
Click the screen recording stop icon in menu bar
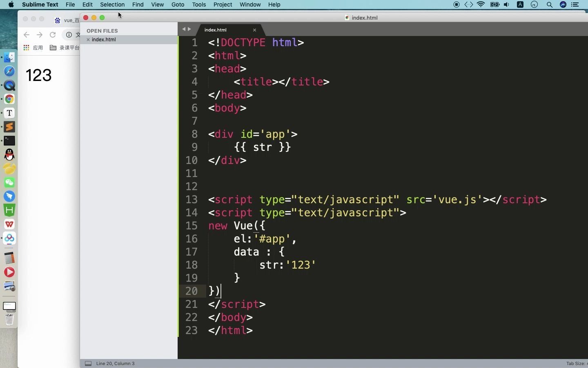457,4
